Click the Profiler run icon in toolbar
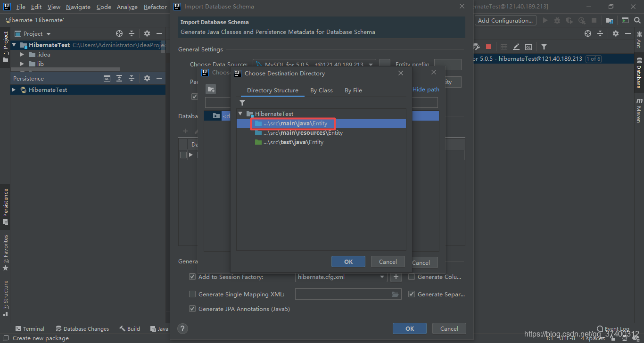The width and height of the screenshot is (644, 343). pos(582,21)
